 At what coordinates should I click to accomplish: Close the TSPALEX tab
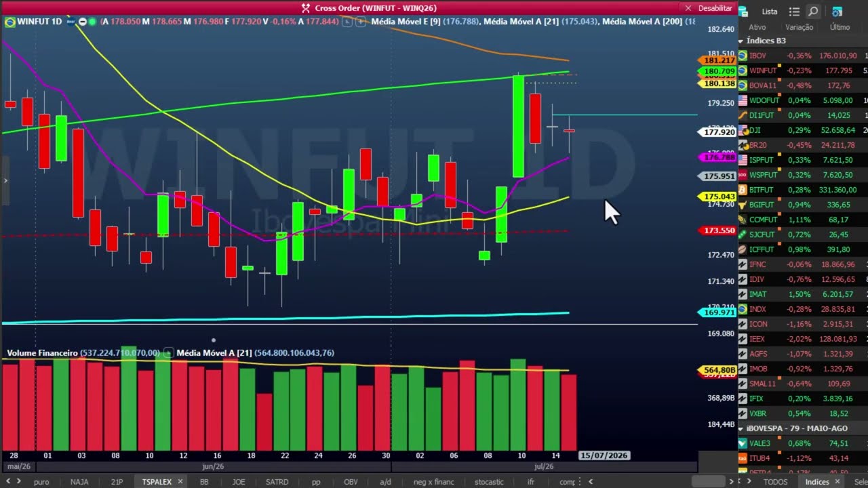pyautogui.click(x=180, y=482)
